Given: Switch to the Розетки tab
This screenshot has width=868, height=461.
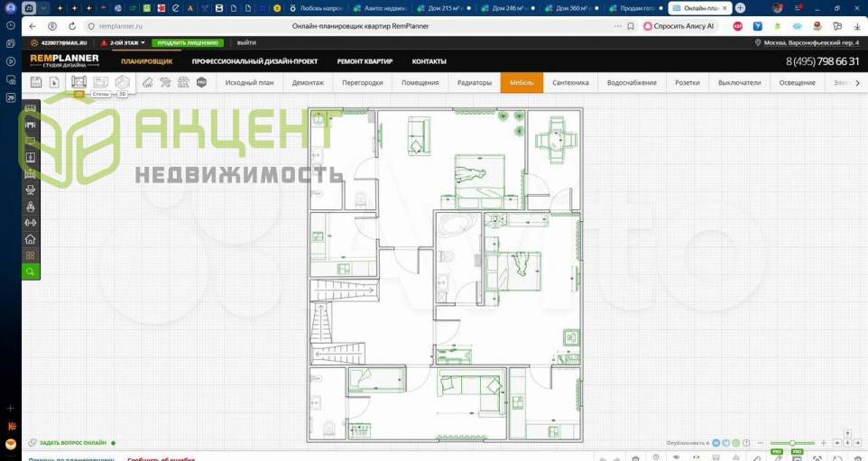Looking at the screenshot, I should (x=687, y=83).
